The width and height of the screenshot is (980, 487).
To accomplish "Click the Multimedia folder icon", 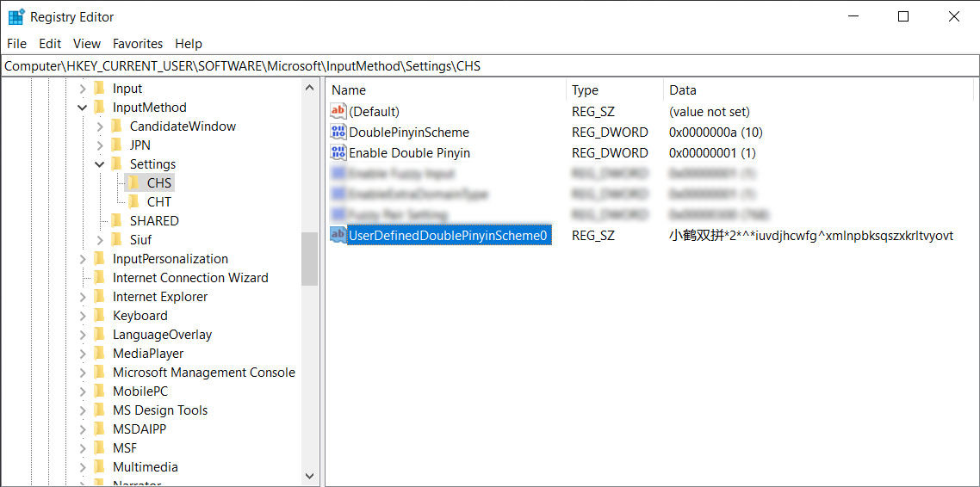I will coord(99,467).
